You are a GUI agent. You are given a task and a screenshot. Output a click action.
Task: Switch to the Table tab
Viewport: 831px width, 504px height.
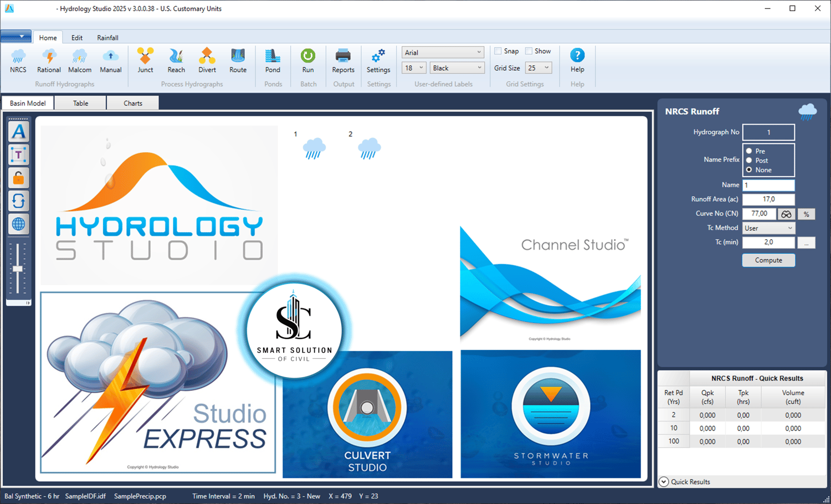[80, 103]
